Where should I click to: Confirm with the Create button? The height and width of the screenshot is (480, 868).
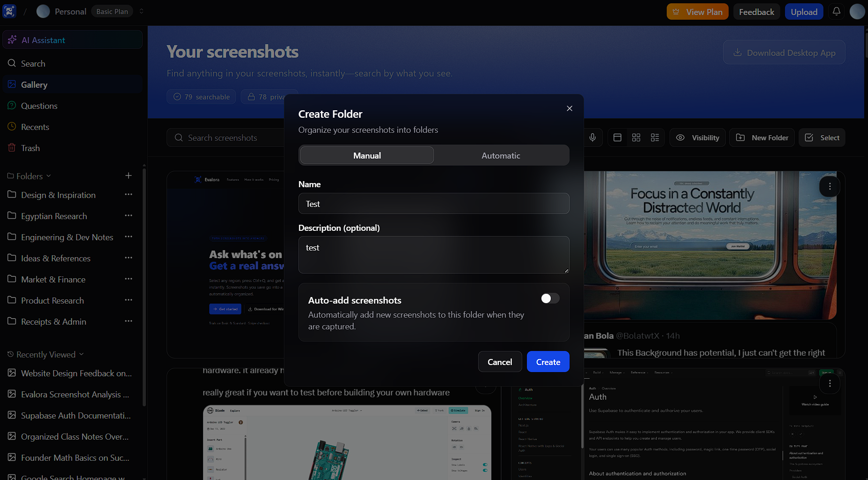548,361
